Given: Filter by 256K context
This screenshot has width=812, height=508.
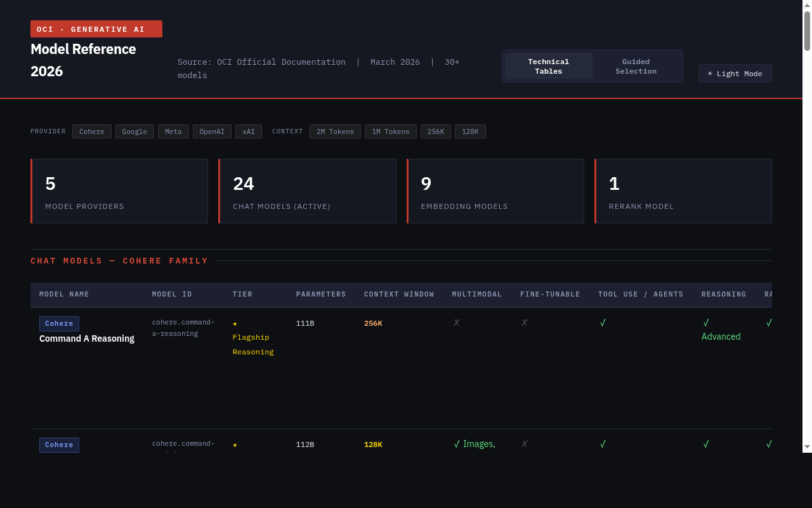Looking at the screenshot, I should (x=436, y=131).
